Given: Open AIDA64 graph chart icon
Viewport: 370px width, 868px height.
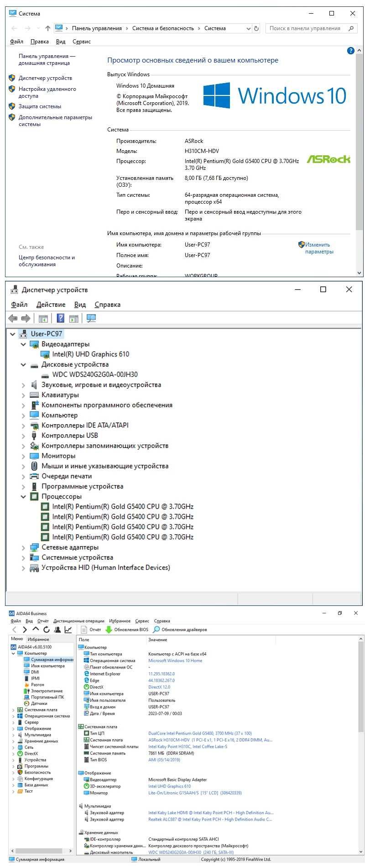Looking at the screenshot, I should [x=68, y=630].
